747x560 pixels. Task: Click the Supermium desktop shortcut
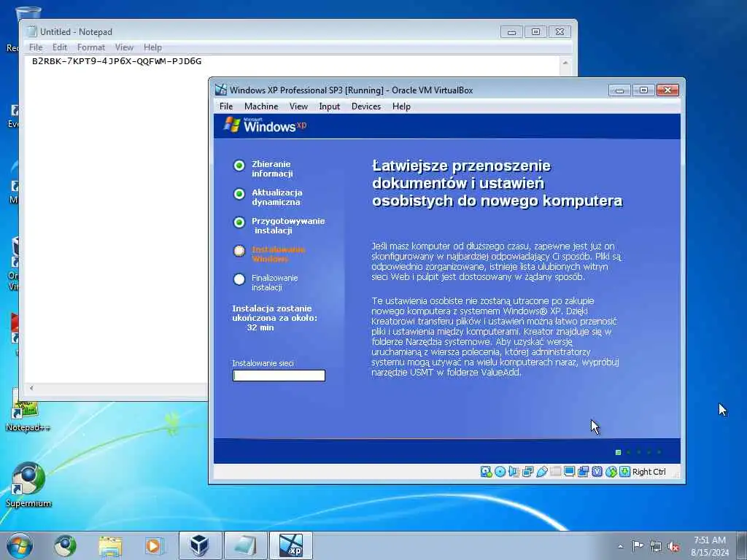pyautogui.click(x=28, y=484)
